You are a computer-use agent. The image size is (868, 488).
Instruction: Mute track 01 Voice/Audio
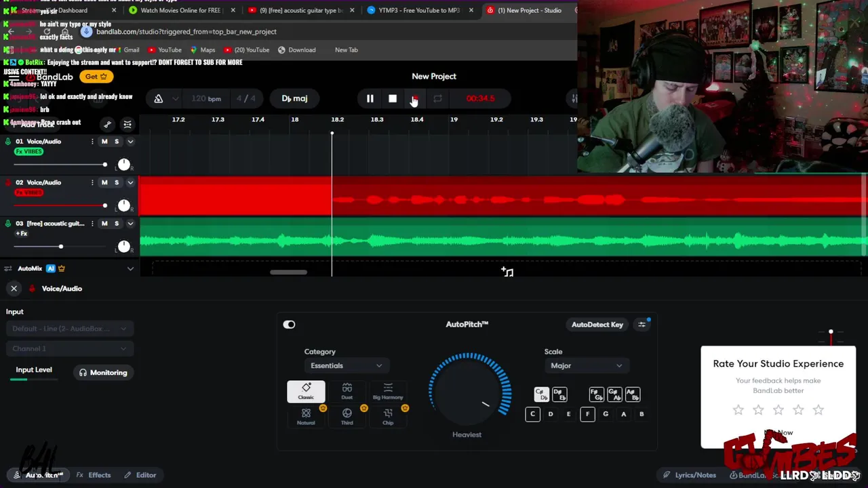(104, 142)
